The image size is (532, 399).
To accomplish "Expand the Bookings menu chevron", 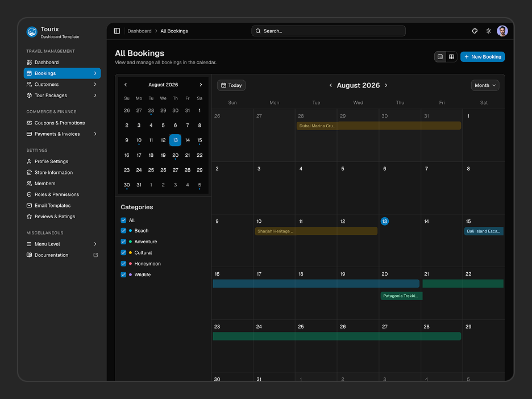I will click(x=95, y=73).
